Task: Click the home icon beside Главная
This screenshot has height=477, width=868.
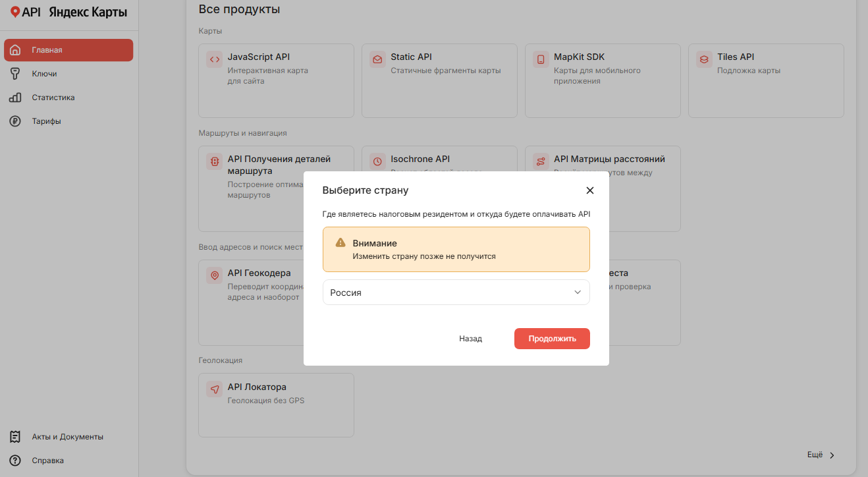Action: coord(16,50)
